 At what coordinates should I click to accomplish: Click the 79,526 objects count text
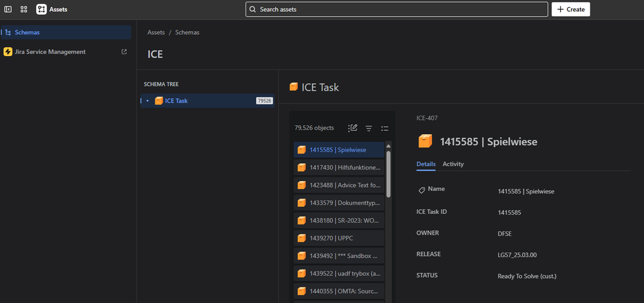coord(314,128)
